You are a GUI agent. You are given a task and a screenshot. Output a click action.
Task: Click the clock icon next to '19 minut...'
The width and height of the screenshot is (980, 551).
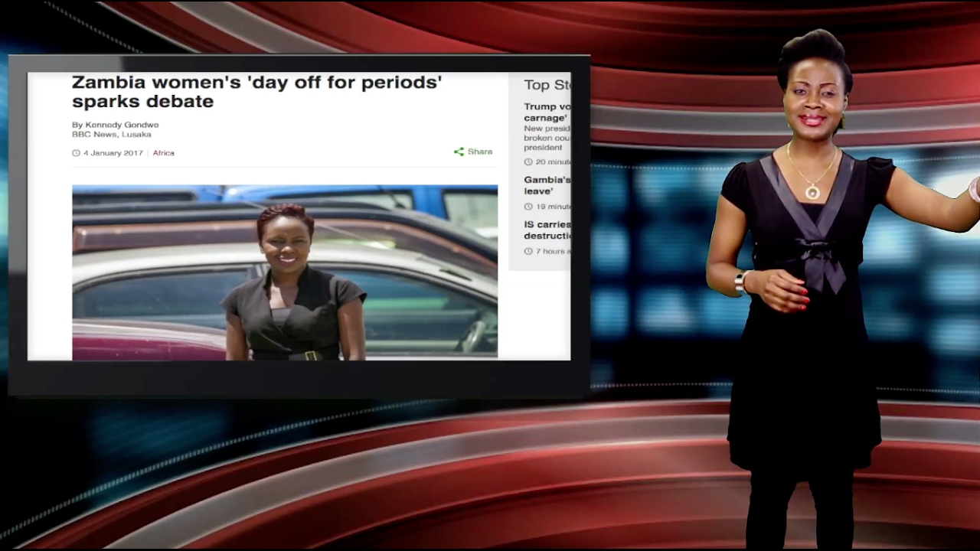(x=528, y=207)
